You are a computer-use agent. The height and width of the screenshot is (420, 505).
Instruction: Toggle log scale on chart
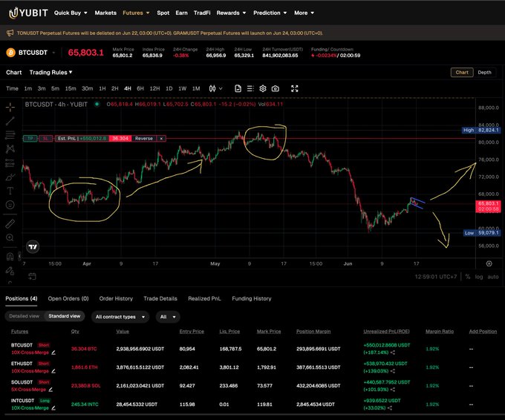click(479, 277)
